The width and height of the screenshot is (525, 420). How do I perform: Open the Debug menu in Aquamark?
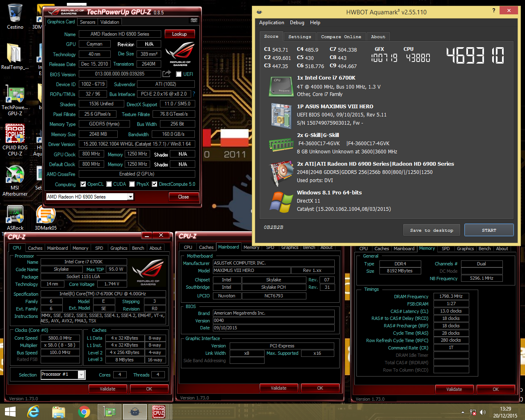[x=297, y=23]
